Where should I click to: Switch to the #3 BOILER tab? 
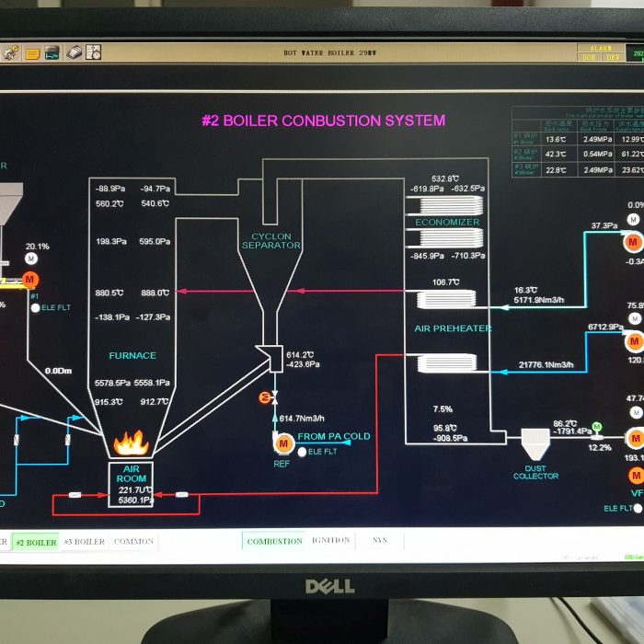click(x=85, y=542)
